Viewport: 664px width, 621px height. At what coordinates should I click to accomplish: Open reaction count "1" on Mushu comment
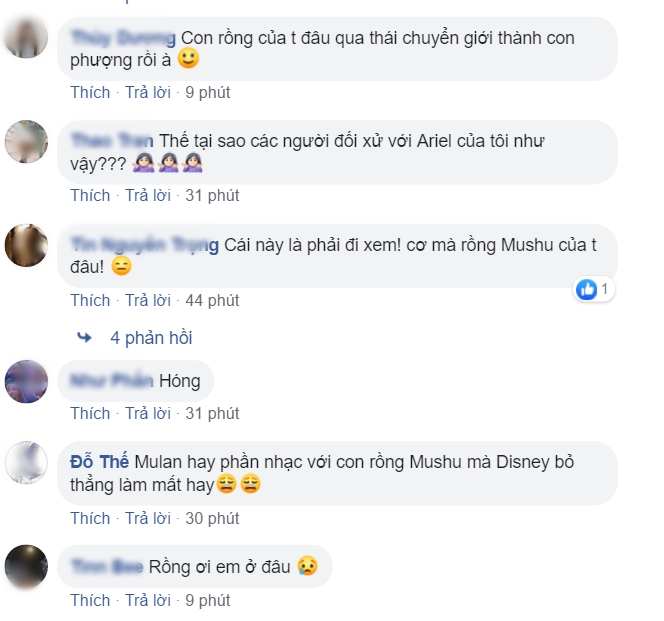pos(605,290)
